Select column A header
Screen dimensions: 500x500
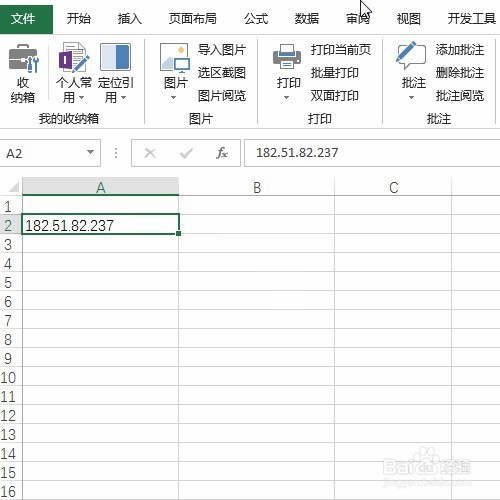[x=100, y=187]
